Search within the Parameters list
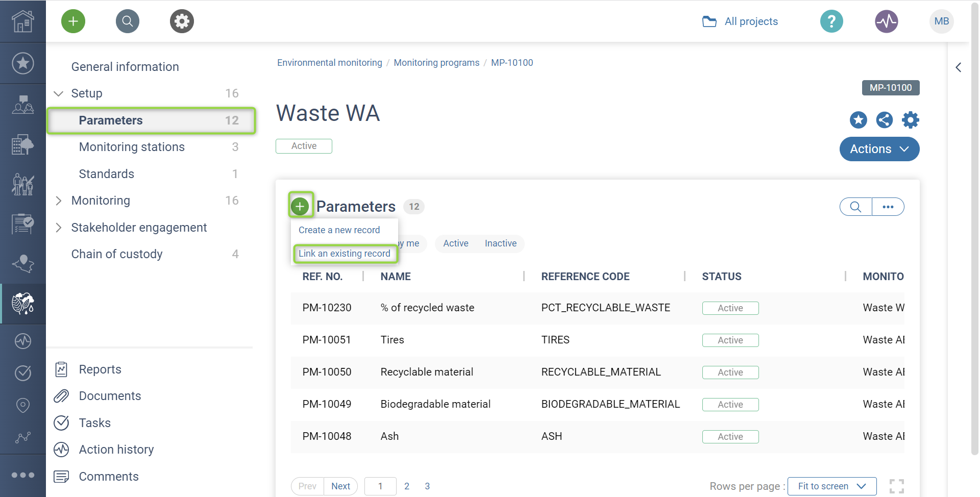980x497 pixels. tap(855, 207)
